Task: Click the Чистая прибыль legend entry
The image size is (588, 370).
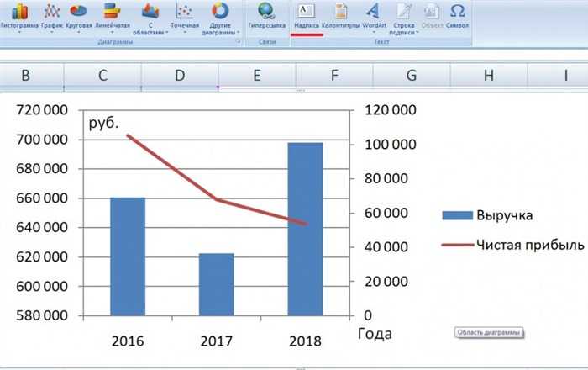Action: point(513,245)
